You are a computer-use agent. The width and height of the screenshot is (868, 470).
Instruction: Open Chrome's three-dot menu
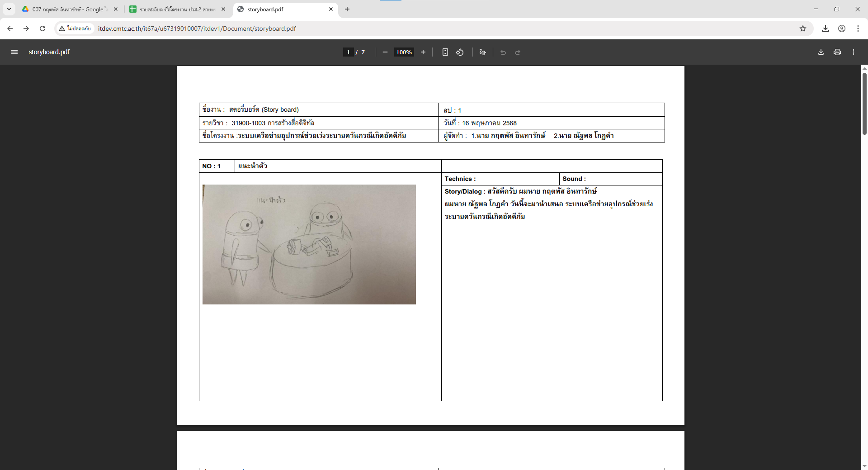(858, 28)
